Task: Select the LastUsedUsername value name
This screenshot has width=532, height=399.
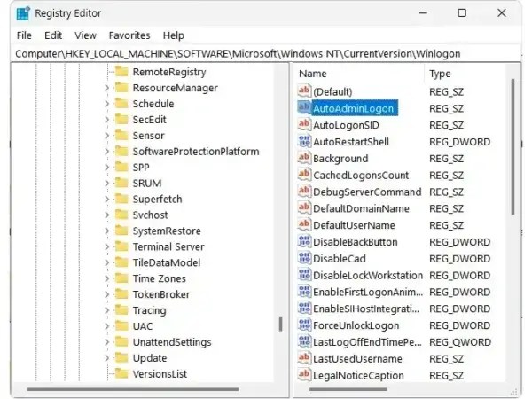Action: click(357, 359)
